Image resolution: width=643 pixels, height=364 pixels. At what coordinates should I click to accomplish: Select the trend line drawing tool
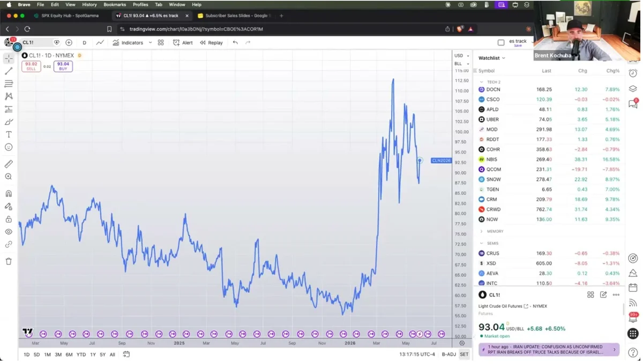pos(9,71)
